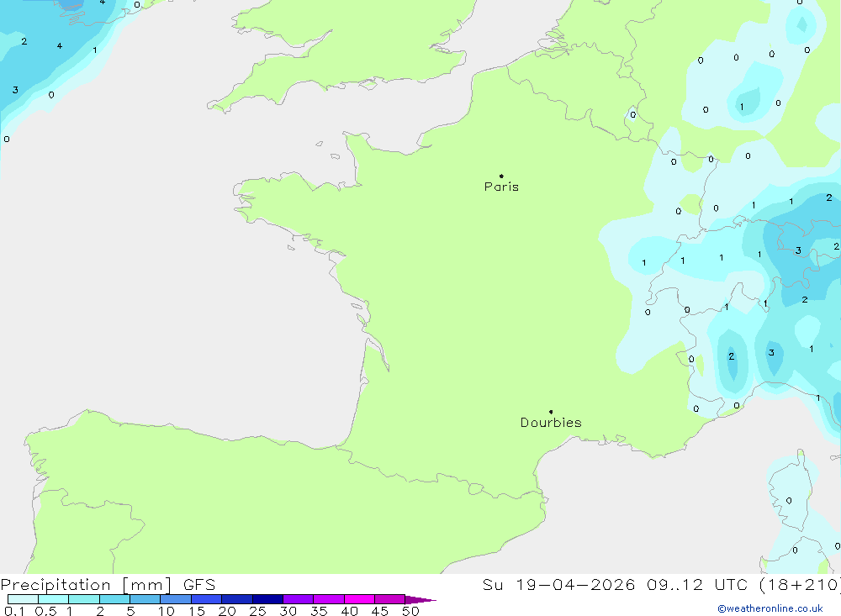Select the dark navy 25-30 legend swatch
Viewport: 841px width, 616px height.
tap(267, 599)
